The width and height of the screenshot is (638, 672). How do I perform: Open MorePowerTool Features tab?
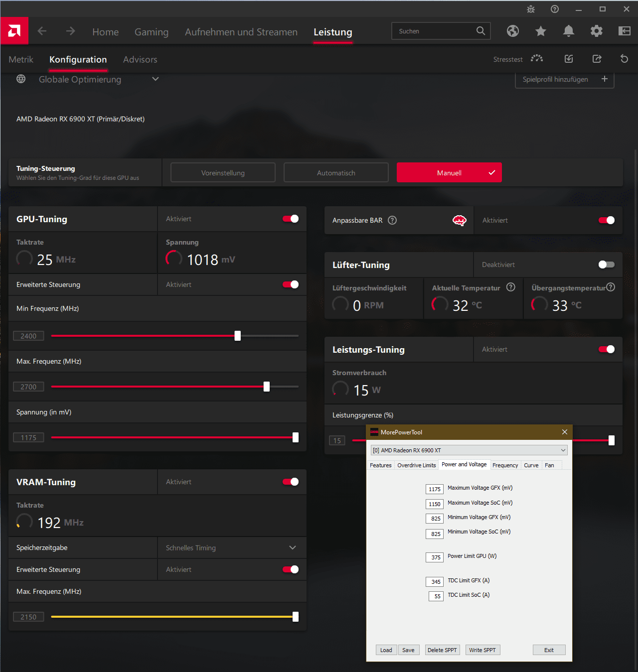[x=381, y=465]
